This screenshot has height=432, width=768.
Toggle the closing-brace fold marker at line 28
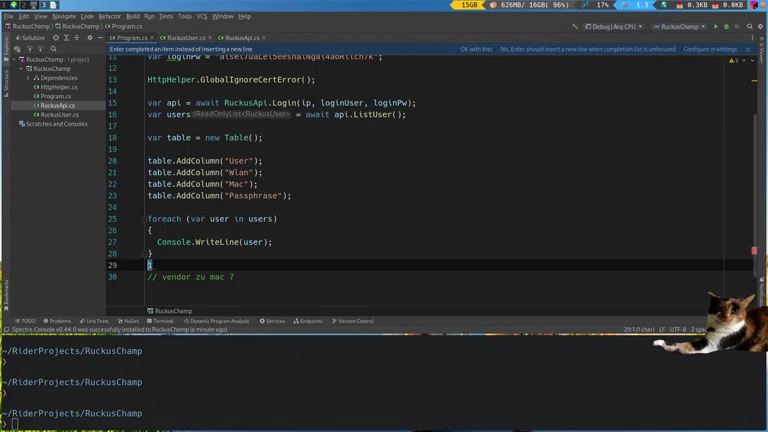[144, 254]
